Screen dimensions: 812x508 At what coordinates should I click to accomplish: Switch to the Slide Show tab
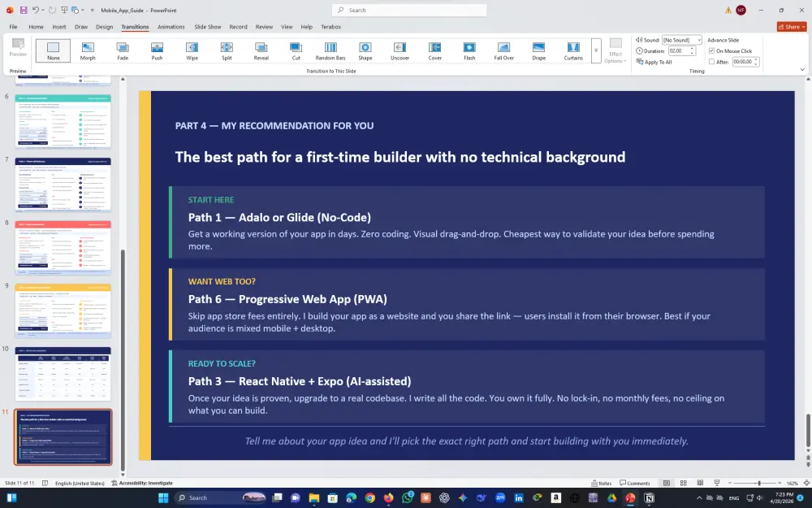(x=208, y=27)
